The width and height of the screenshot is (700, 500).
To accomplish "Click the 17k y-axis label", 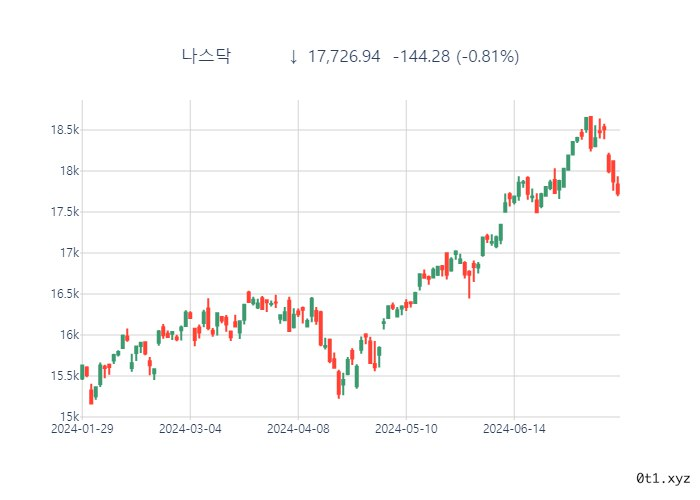I will (x=70, y=253).
